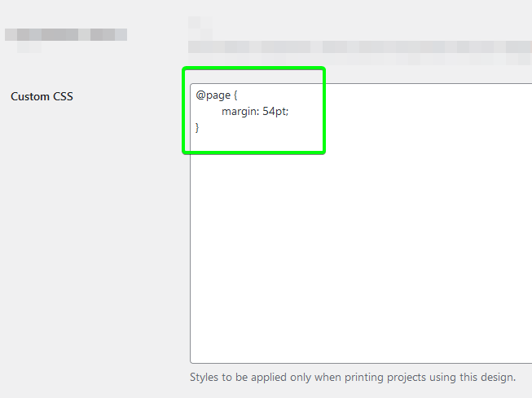The width and height of the screenshot is (532, 398).
Task: Click the closing curly brace in CSS
Action: 197,128
